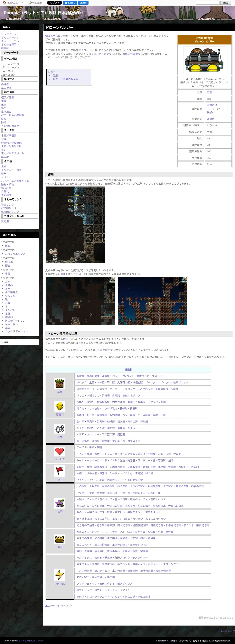
Task: Click the access counter at sidebar bottom
Action: coord(5,342)
